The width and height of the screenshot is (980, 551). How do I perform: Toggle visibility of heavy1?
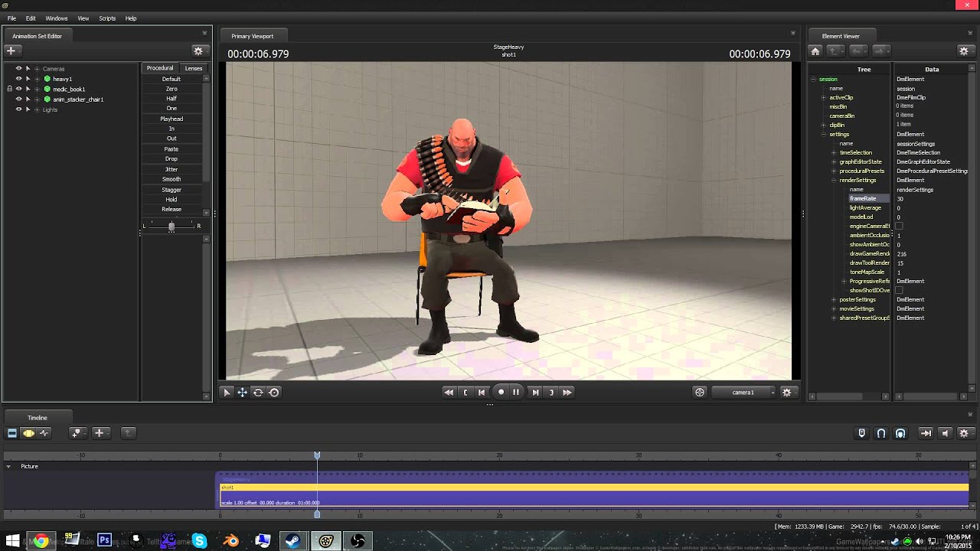coord(19,79)
